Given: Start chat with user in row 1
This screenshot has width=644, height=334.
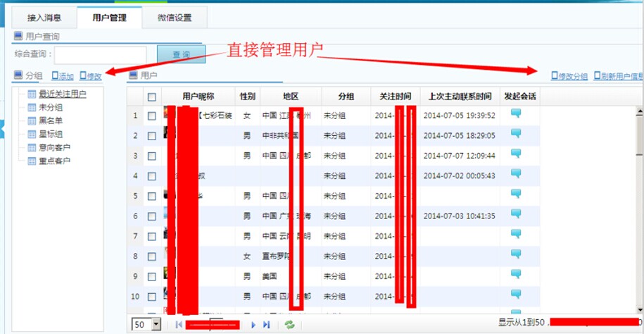Looking at the screenshot, I should 517,114.
